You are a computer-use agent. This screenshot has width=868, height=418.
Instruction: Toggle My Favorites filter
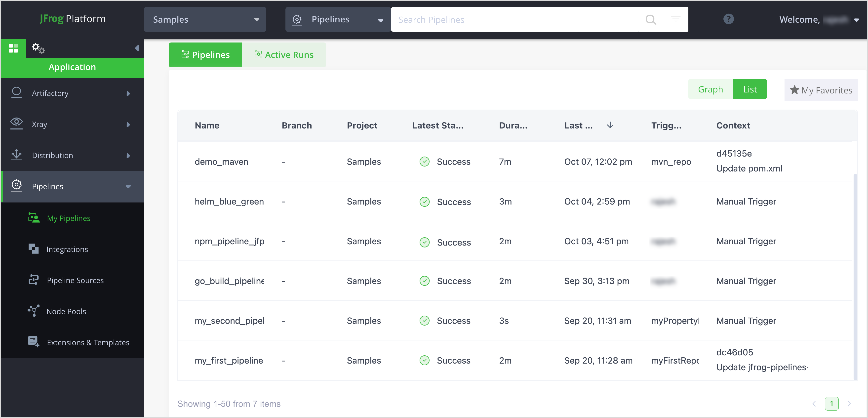(821, 90)
